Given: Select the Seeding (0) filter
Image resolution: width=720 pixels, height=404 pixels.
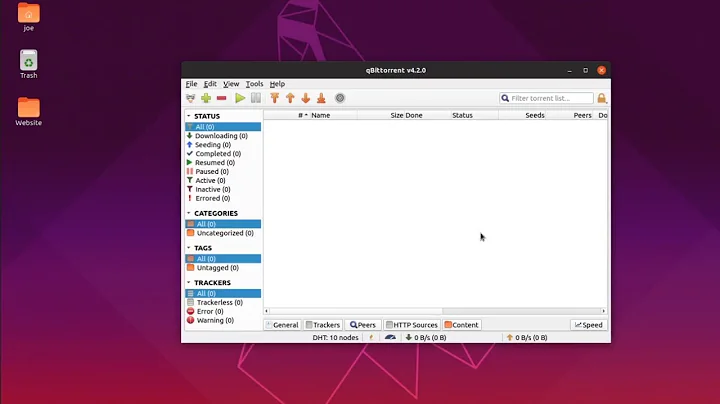Looking at the screenshot, I should click(223, 145).
